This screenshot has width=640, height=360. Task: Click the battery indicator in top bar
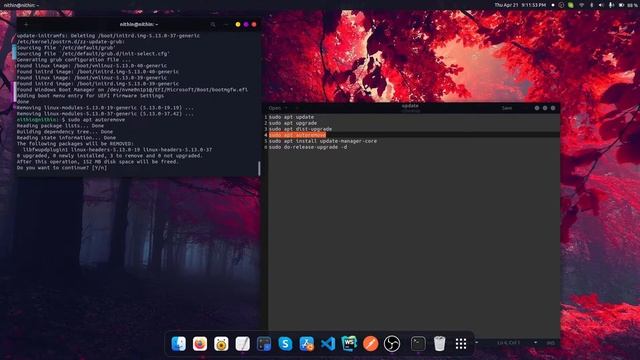(x=621, y=5)
